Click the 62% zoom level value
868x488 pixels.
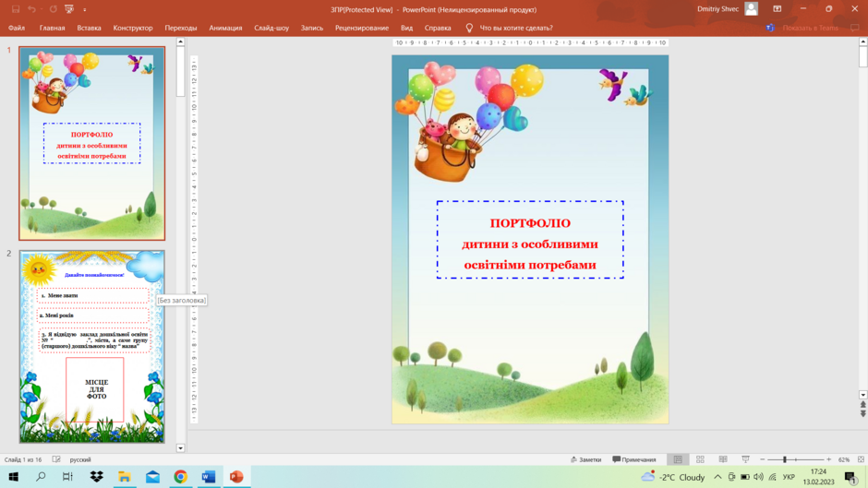point(844,459)
